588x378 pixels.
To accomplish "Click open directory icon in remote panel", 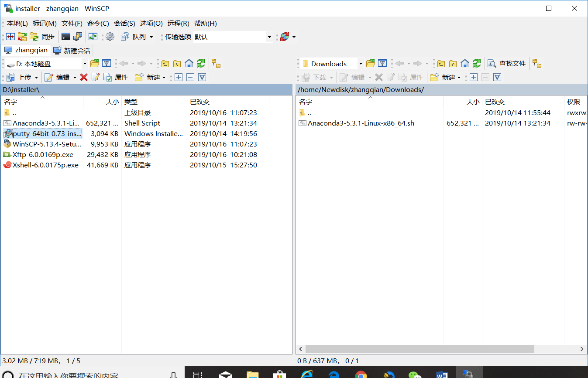I will coord(371,64).
